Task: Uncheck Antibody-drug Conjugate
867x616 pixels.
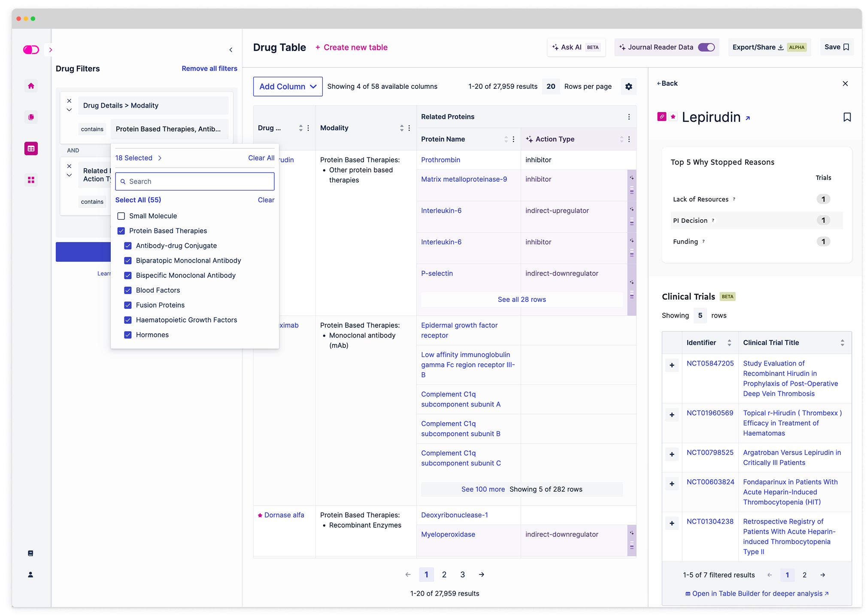Action: pos(128,246)
